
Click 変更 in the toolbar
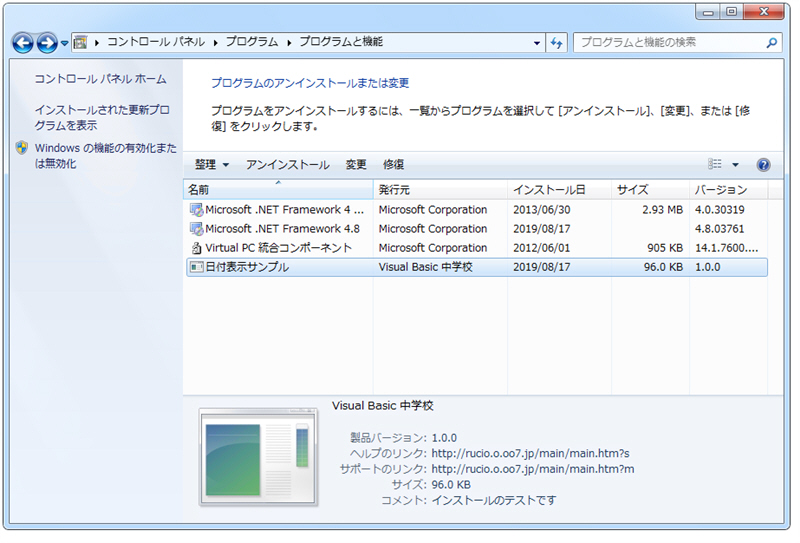(x=356, y=165)
